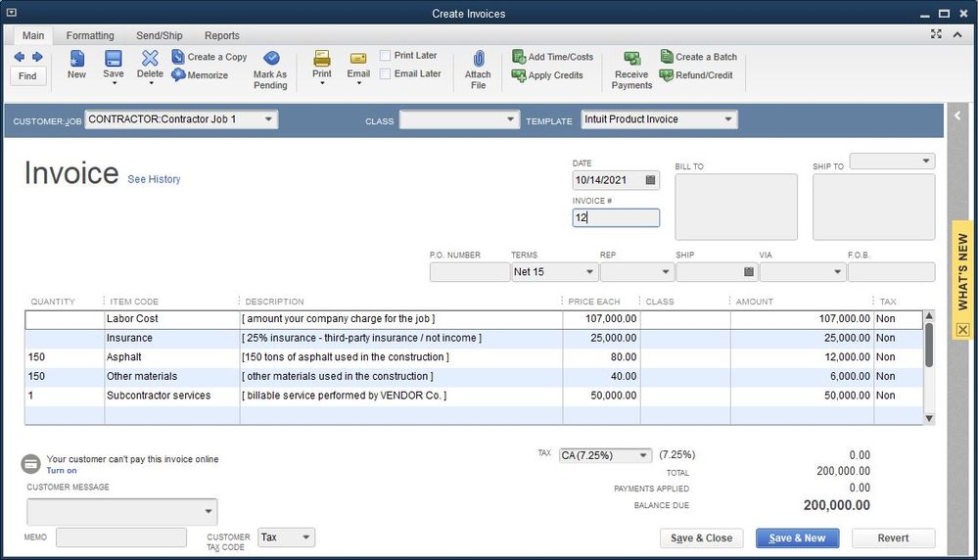Viewport: 978px width, 560px height.
Task: Click the Attach File paperclip
Action: click(479, 58)
